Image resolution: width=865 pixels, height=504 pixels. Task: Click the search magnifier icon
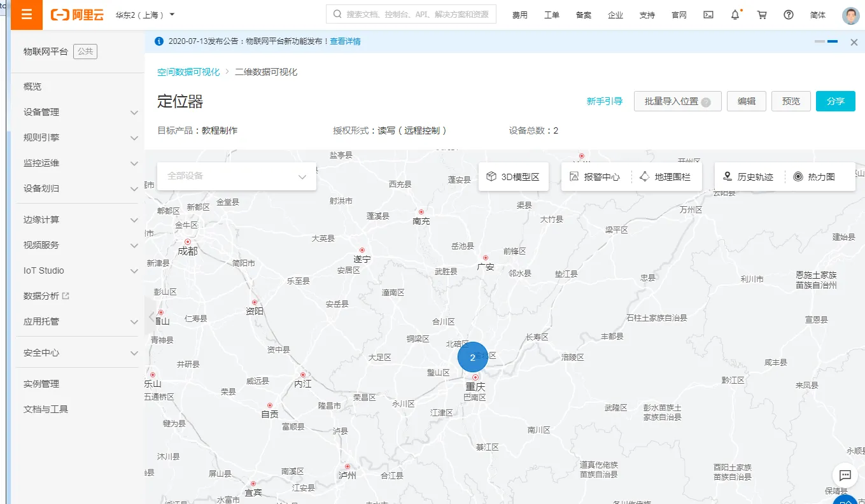coord(337,15)
